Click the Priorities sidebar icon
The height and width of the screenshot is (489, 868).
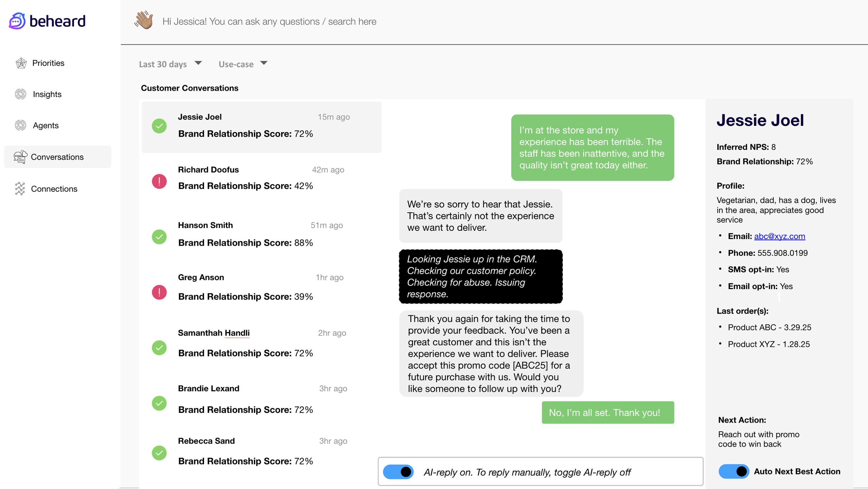(x=21, y=63)
